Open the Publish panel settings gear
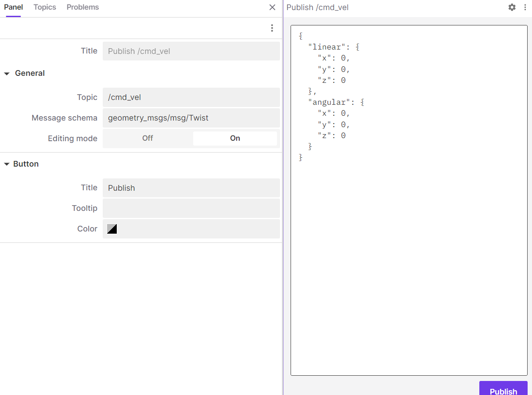The height and width of the screenshot is (395, 532). (512, 7)
